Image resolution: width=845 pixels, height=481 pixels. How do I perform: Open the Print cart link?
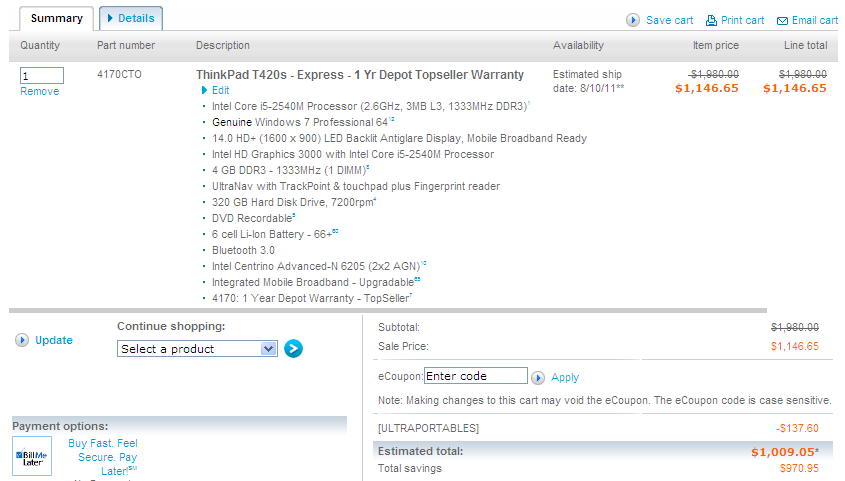tap(743, 20)
